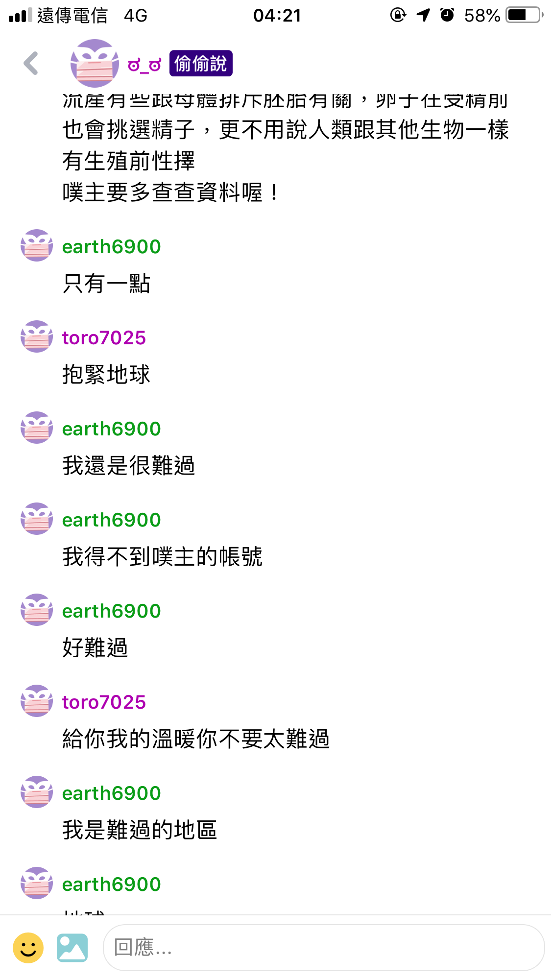Select the message 我得不到噗主的帳號
The width and height of the screenshot is (551, 980).
pyautogui.click(x=163, y=557)
